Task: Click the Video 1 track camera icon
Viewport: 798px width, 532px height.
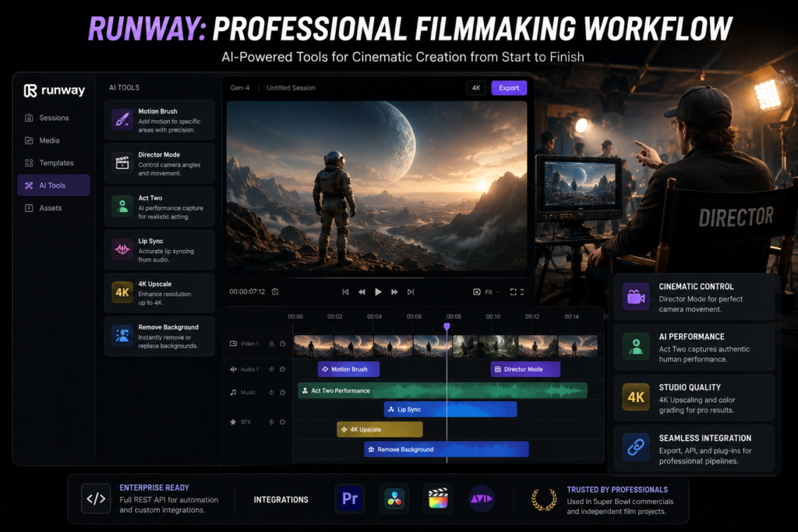Action: 234,344
